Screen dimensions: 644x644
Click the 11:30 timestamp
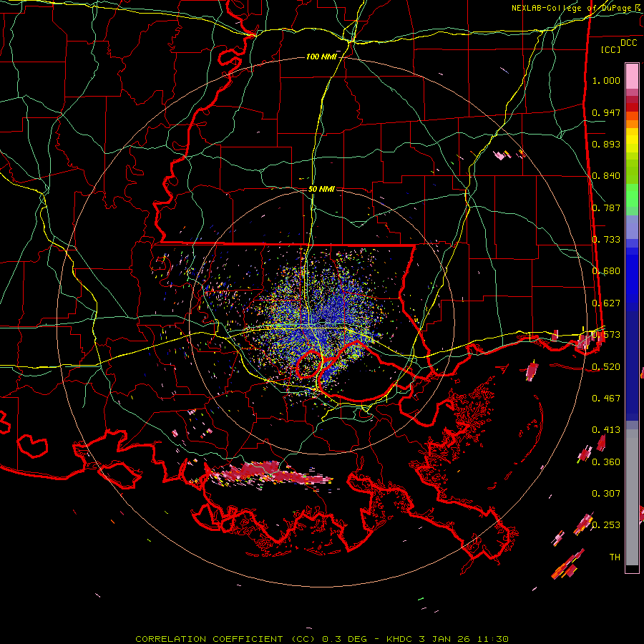click(x=493, y=639)
